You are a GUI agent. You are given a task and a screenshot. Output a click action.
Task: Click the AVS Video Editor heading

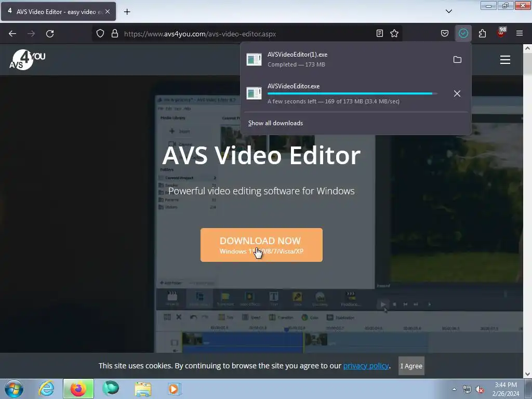click(261, 155)
